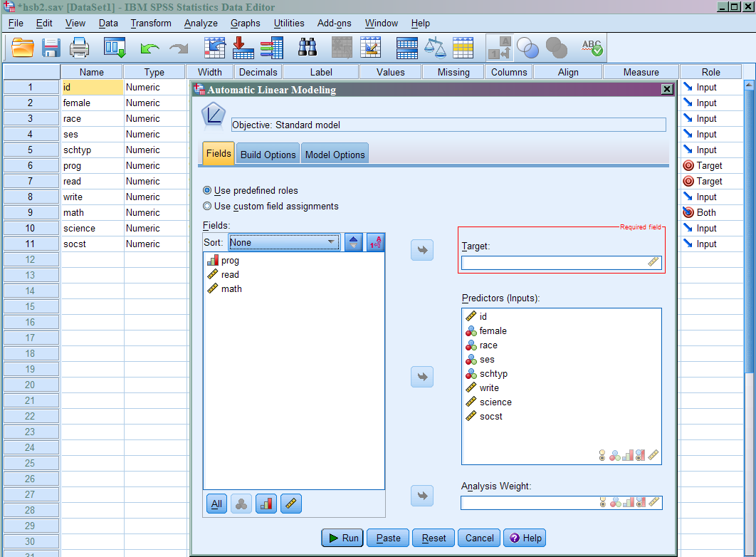Select Use predefined roles option
This screenshot has width=756, height=557.
[207, 190]
